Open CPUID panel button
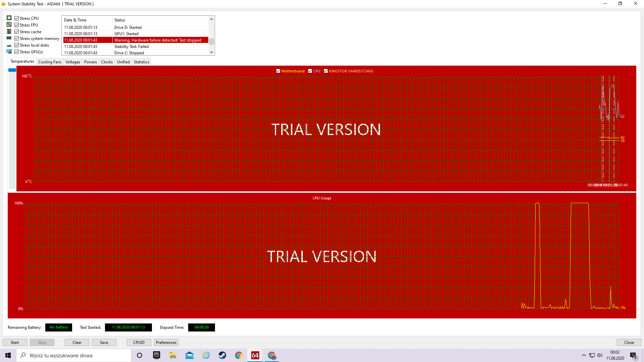 tap(139, 342)
